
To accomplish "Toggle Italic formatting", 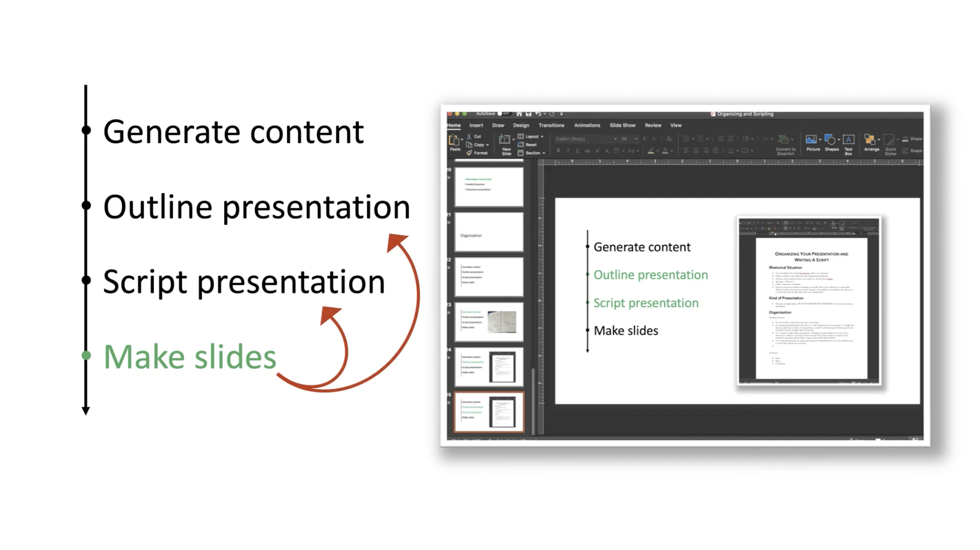I will click(x=567, y=151).
